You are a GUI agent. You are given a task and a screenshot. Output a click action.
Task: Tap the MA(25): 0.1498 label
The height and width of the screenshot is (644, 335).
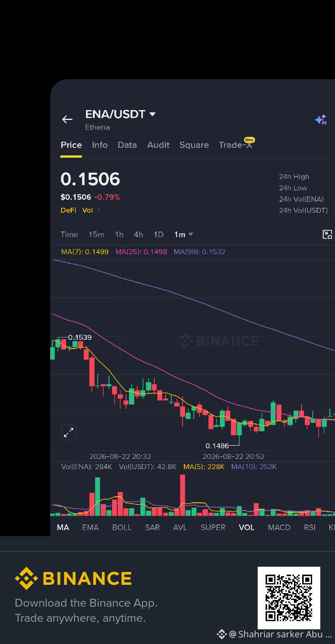pos(141,252)
